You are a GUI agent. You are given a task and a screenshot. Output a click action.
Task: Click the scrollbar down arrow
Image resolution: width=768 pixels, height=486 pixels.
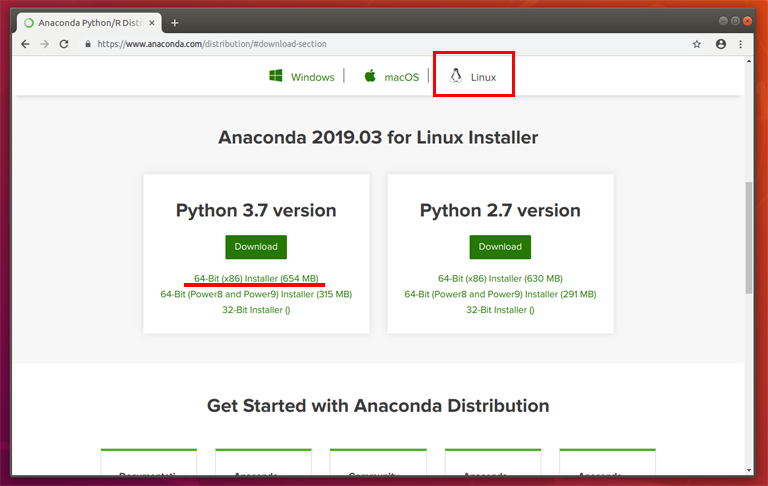[749, 470]
